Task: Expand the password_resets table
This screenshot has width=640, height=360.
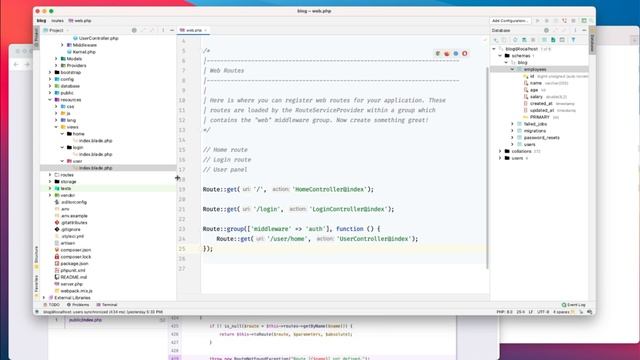Action: coord(512,138)
